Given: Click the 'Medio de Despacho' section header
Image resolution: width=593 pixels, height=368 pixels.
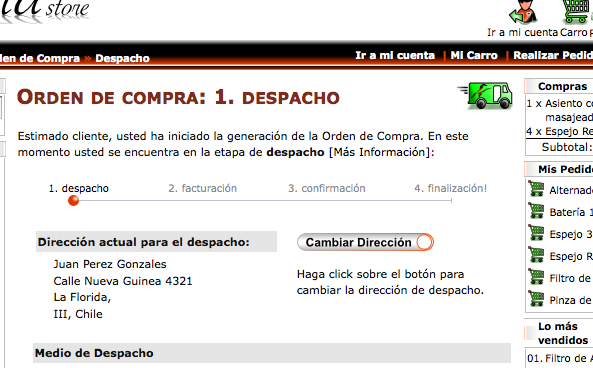Looking at the screenshot, I should pyautogui.click(x=272, y=353).
